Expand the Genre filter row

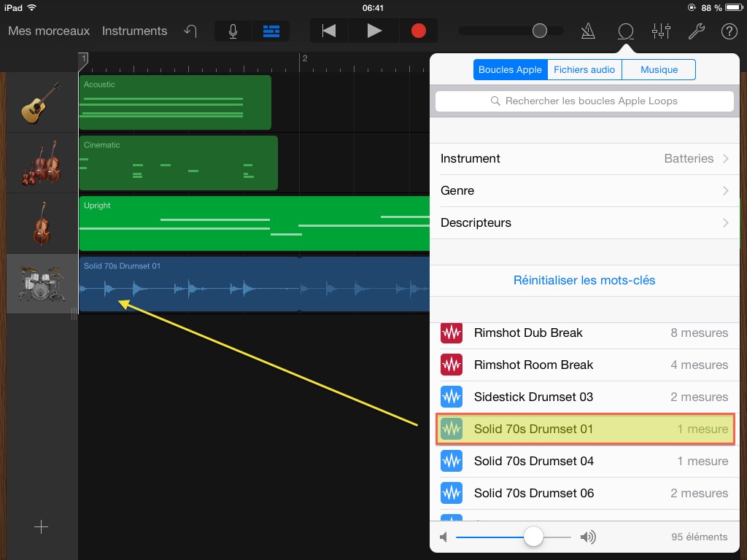coord(584,190)
